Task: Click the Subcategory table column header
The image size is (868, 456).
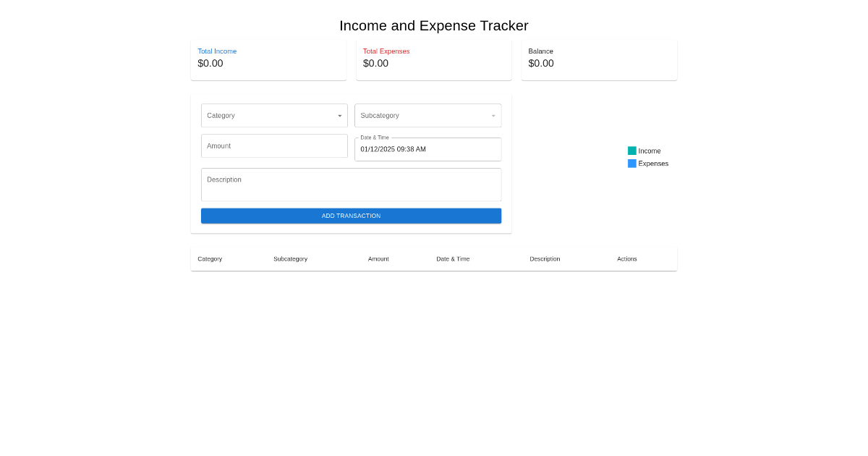Action: [x=290, y=259]
